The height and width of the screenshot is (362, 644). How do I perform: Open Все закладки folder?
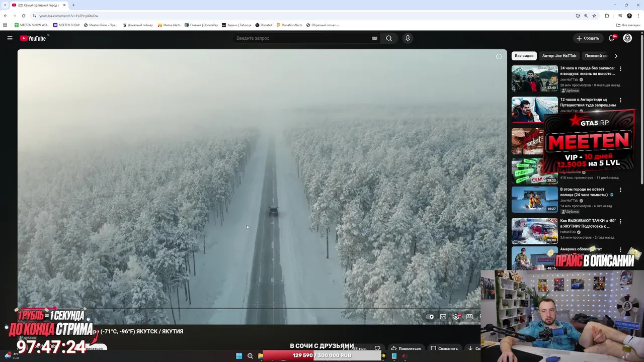tap(628, 25)
